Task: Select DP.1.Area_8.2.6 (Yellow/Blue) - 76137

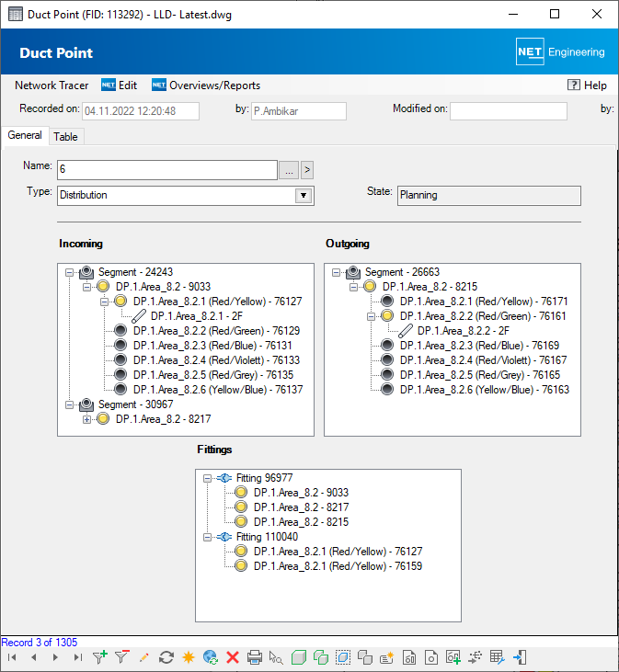Action: 218,390
